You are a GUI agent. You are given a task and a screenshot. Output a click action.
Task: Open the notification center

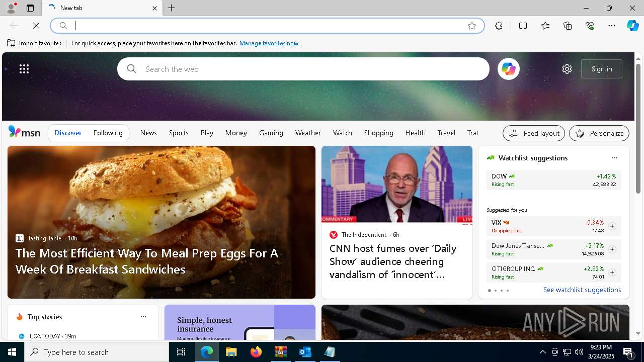click(x=628, y=352)
